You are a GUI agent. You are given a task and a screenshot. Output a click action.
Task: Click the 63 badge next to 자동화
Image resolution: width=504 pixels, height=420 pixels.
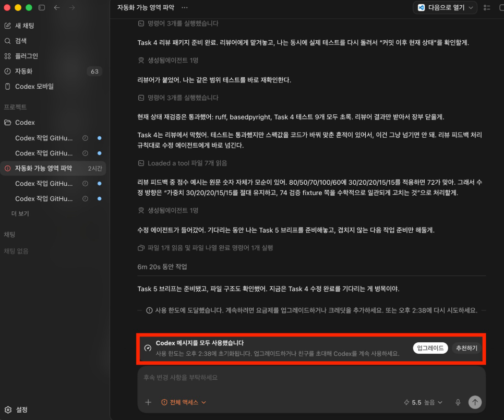point(94,71)
